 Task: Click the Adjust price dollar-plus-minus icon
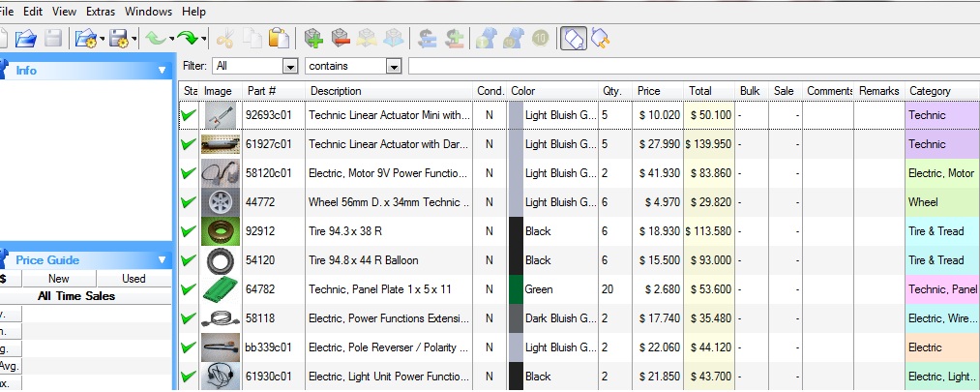[x=455, y=39]
